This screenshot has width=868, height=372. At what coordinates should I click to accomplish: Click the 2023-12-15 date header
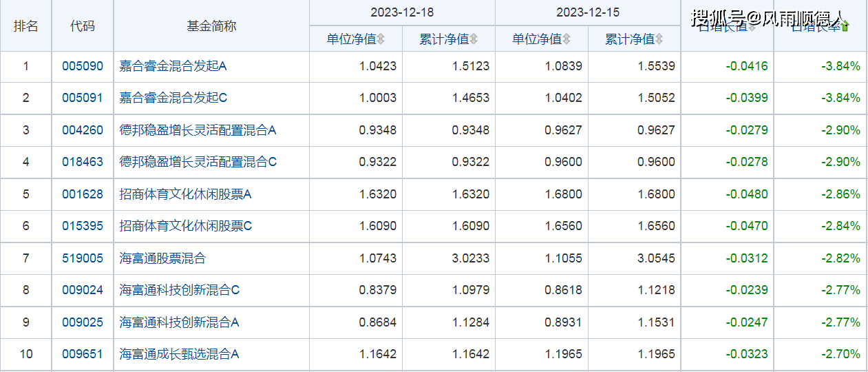click(x=588, y=12)
